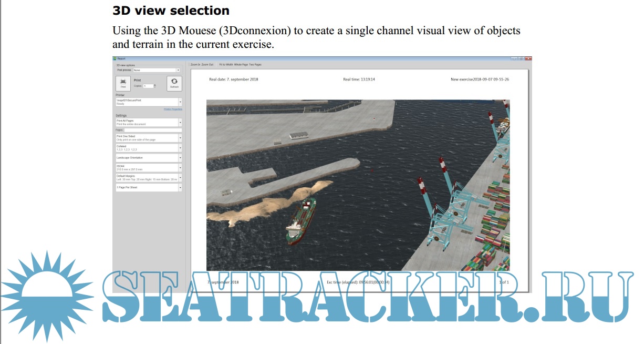The image size is (644, 344).
Task: Open the Print All Pages dropdown
Action: pos(180,123)
